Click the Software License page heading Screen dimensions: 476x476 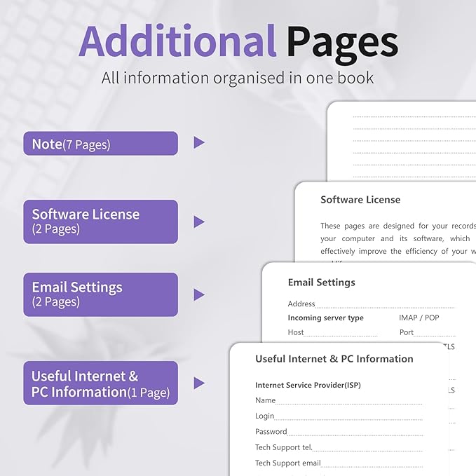[x=360, y=200]
